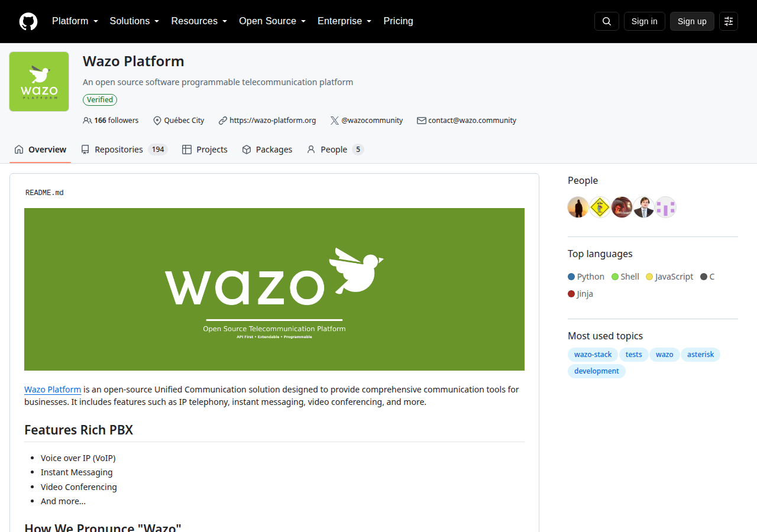Go to Pricing page
The image size is (757, 532).
tap(398, 21)
